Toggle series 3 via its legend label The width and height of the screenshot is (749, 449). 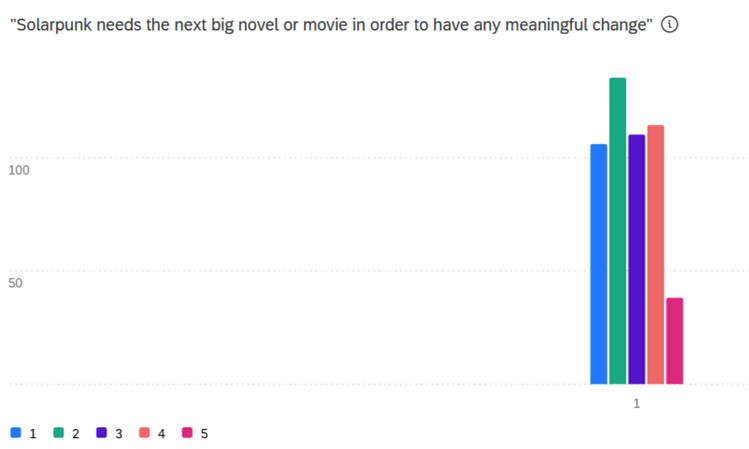119,434
